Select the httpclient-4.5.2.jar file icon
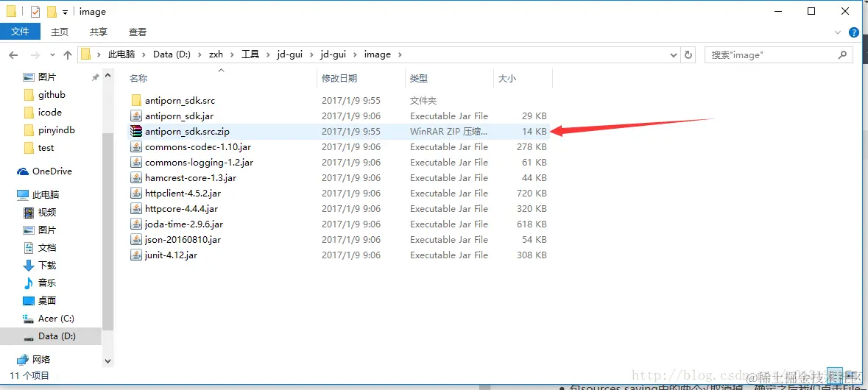 coord(136,194)
